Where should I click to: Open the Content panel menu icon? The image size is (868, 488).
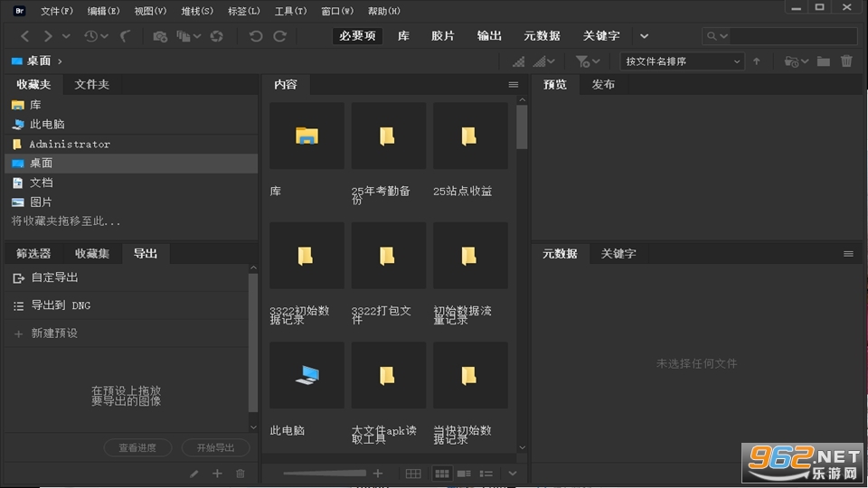point(514,85)
